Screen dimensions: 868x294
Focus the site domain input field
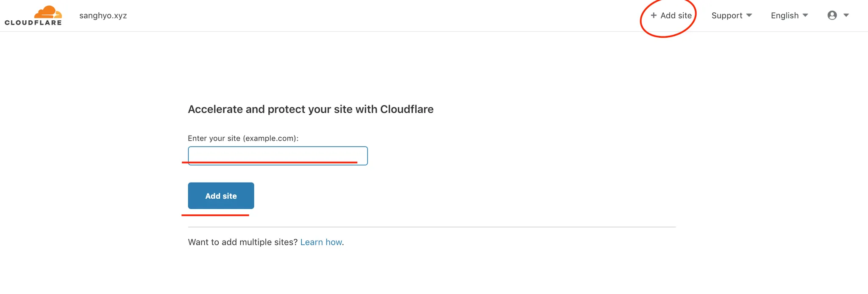(278, 154)
